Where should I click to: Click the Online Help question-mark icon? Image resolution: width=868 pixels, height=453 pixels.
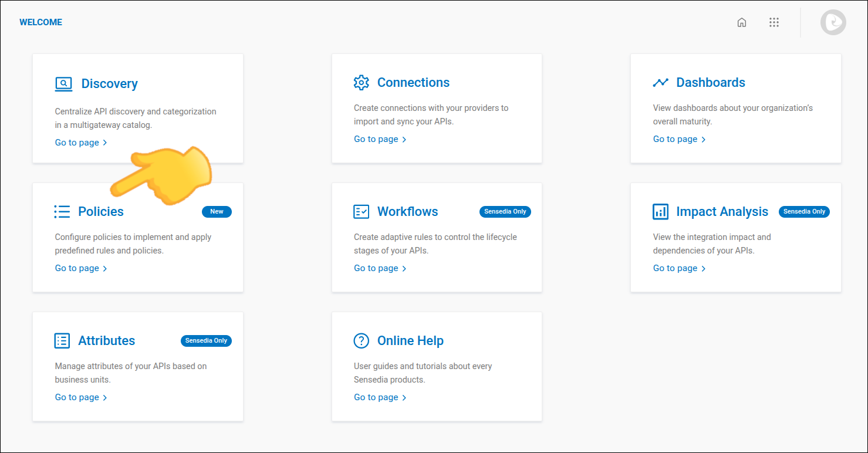point(362,340)
